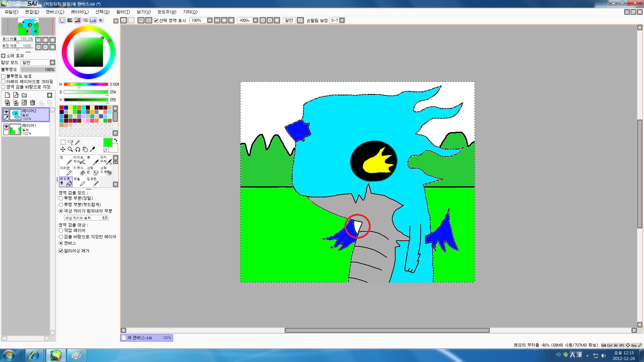This screenshot has height=362, width=644.
Task: Hide 레이어2 layer with eye icon
Action: click(x=6, y=112)
